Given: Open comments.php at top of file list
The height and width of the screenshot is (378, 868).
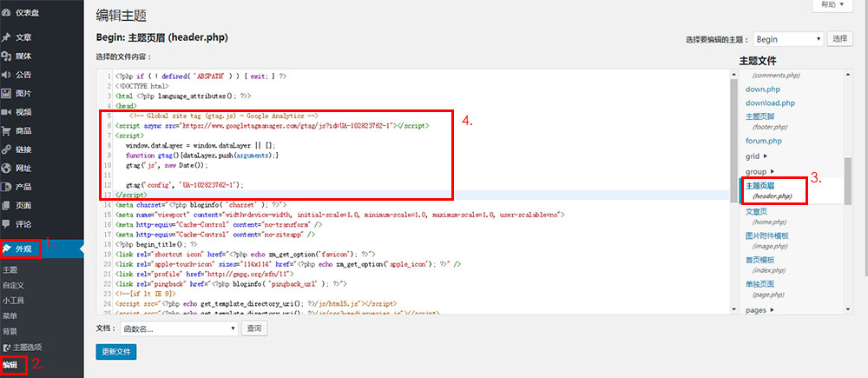Looking at the screenshot, I should pos(776,76).
